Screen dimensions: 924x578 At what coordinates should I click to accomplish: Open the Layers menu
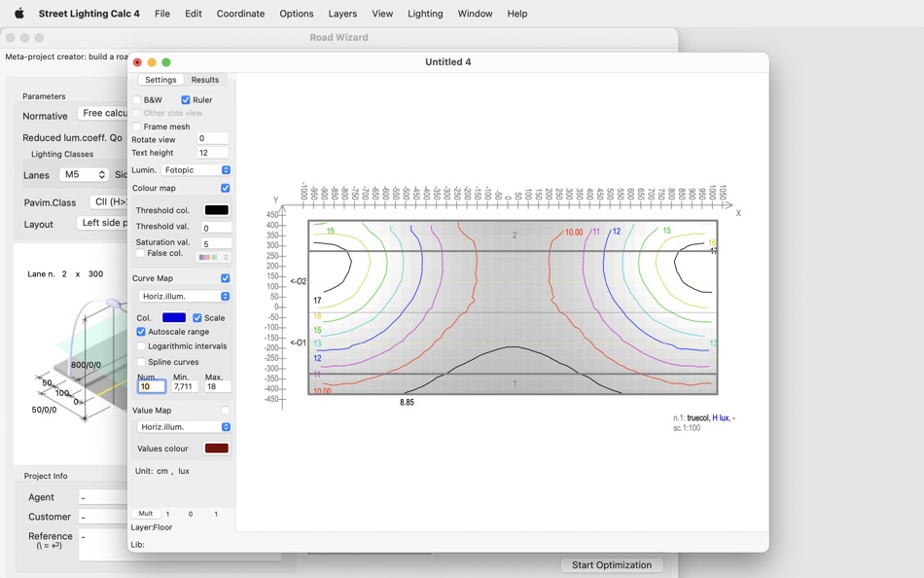[x=342, y=14]
